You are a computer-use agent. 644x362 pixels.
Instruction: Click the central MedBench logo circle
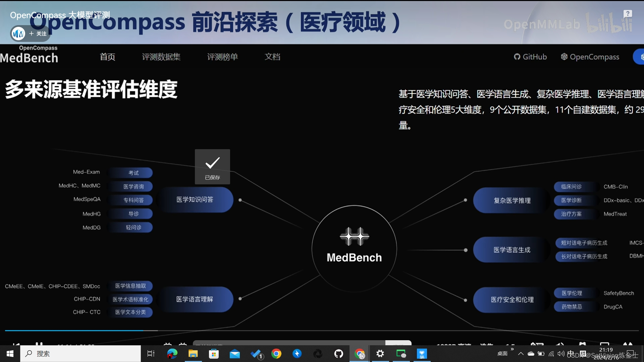pos(354,248)
